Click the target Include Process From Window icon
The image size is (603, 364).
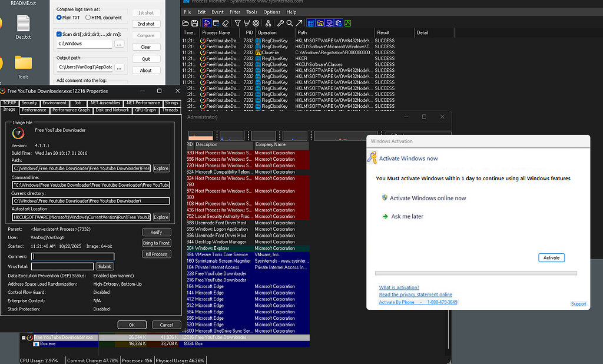point(256,23)
